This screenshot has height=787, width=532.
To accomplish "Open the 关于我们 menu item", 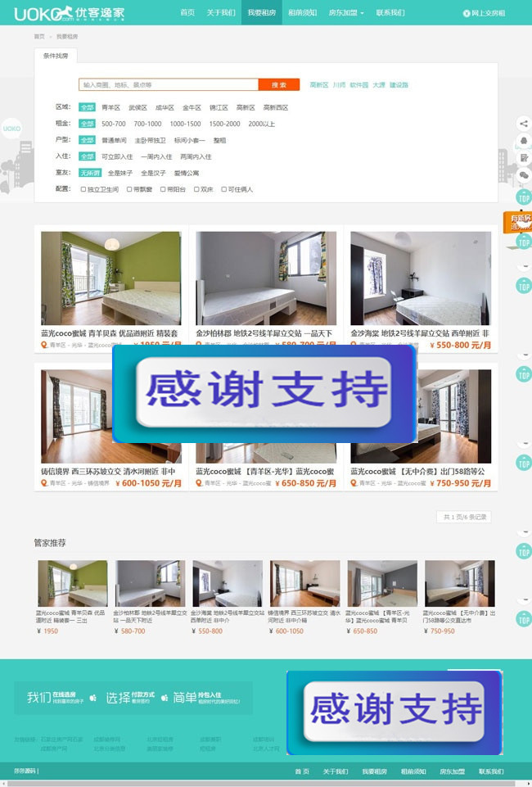I will pyautogui.click(x=220, y=13).
